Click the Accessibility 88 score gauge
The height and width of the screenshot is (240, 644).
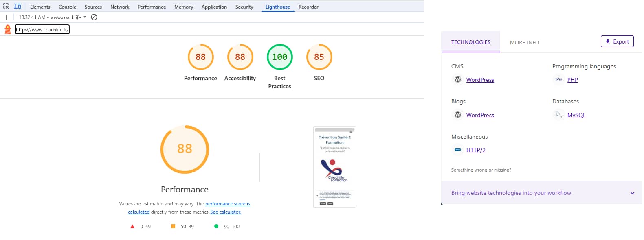pos(240,57)
